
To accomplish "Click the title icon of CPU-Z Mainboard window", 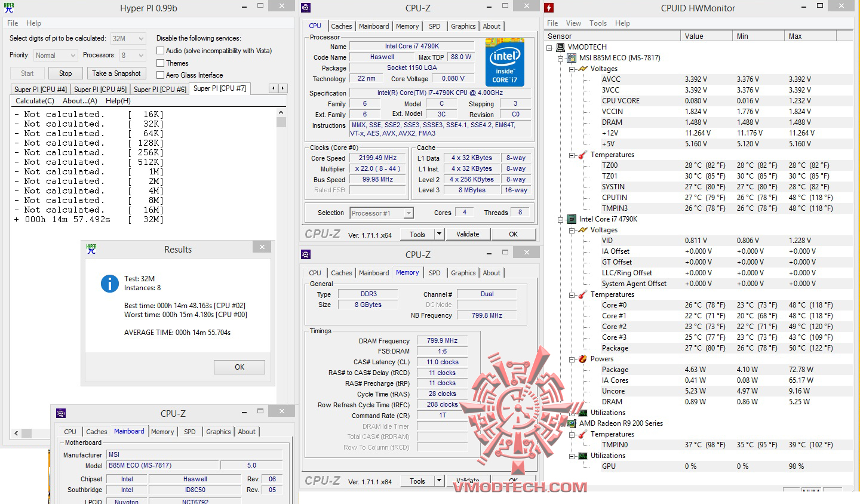I will [61, 413].
